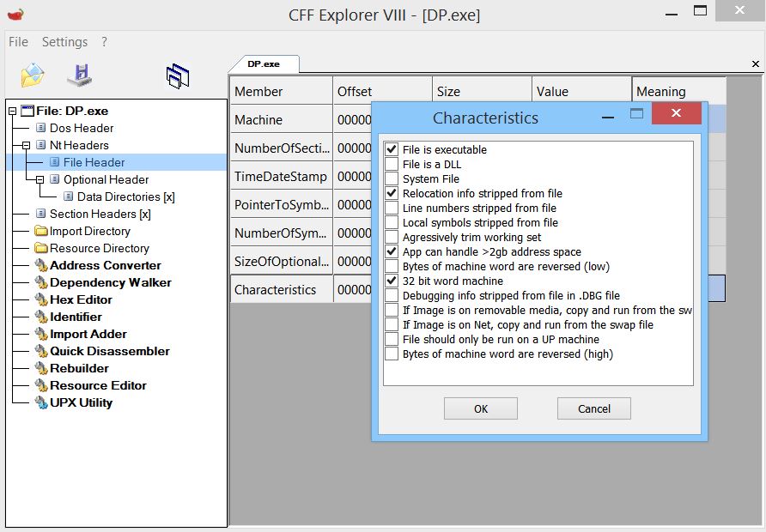
Task: Click the Identifier tool icon
Action: click(x=41, y=317)
